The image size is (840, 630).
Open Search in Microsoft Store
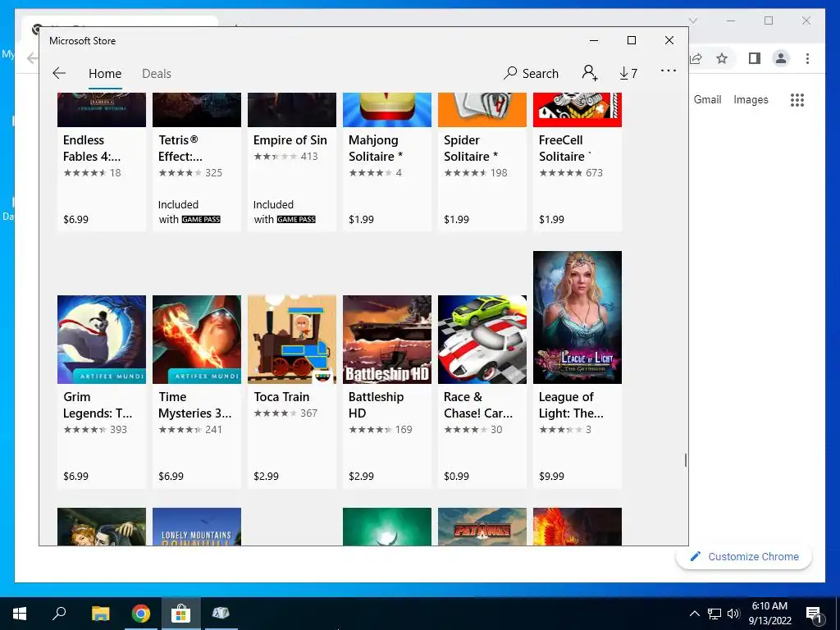[x=531, y=73]
